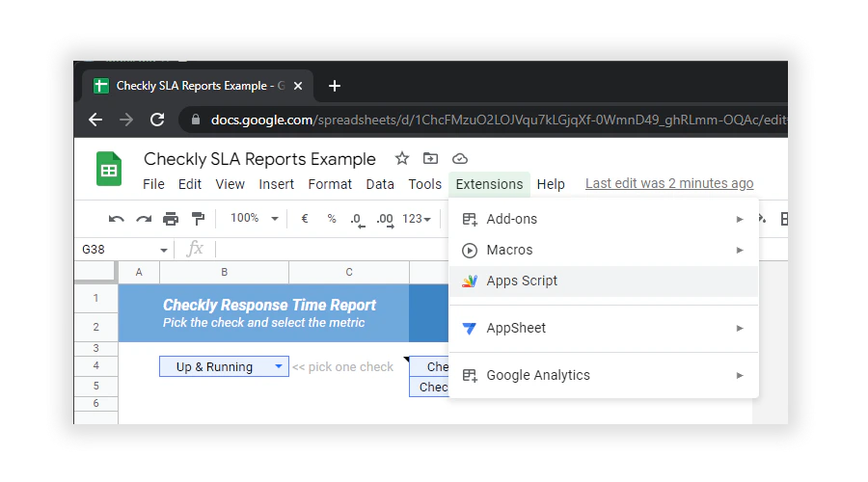Open the File menu

pyautogui.click(x=153, y=184)
